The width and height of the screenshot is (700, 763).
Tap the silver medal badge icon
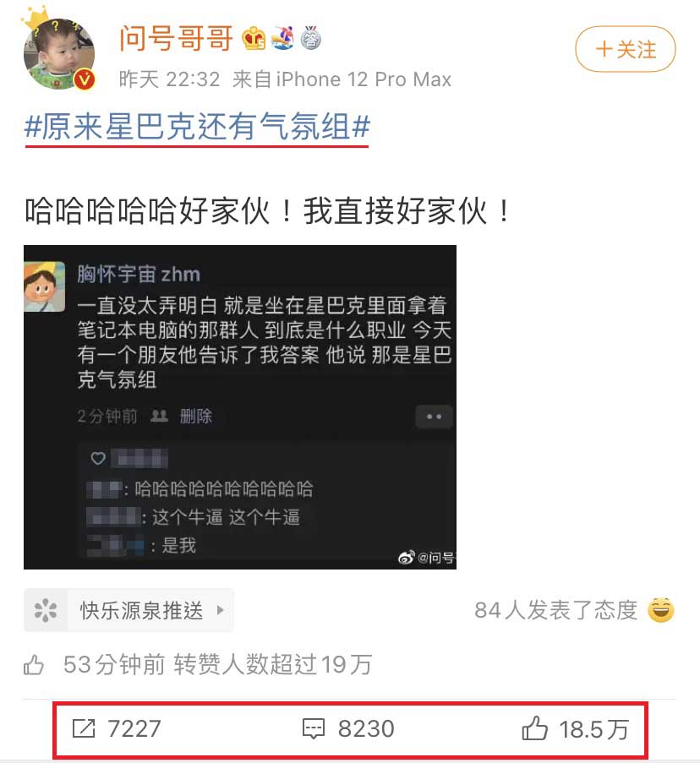[310, 38]
